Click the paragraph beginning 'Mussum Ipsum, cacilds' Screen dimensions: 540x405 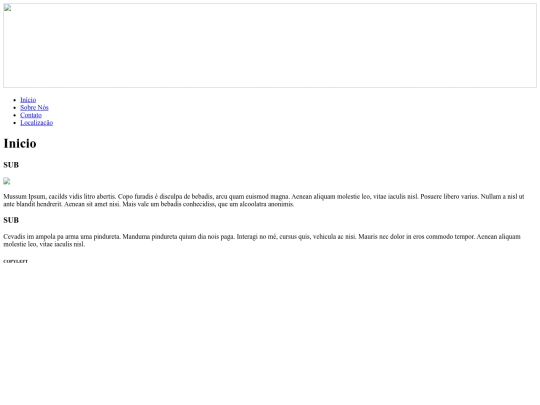coord(264,200)
